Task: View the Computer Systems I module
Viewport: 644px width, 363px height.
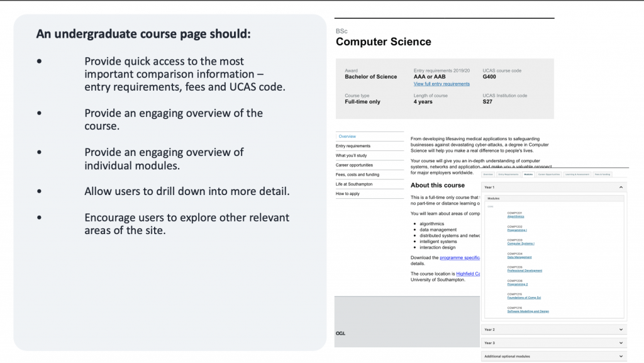Action: coord(521,243)
